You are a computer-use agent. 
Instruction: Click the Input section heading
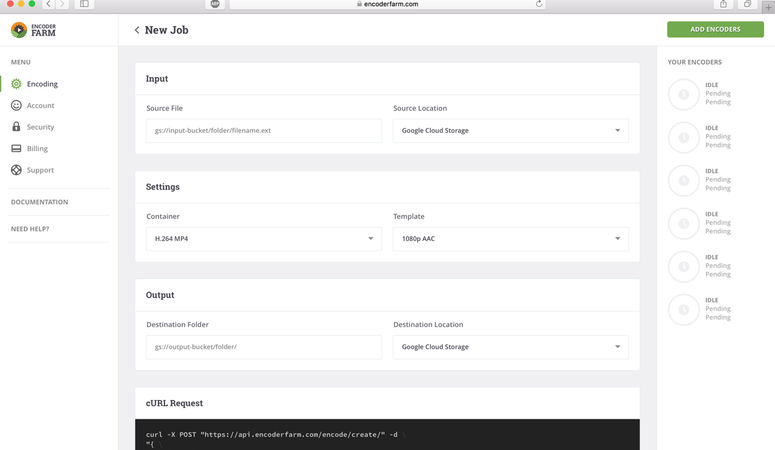click(x=157, y=79)
